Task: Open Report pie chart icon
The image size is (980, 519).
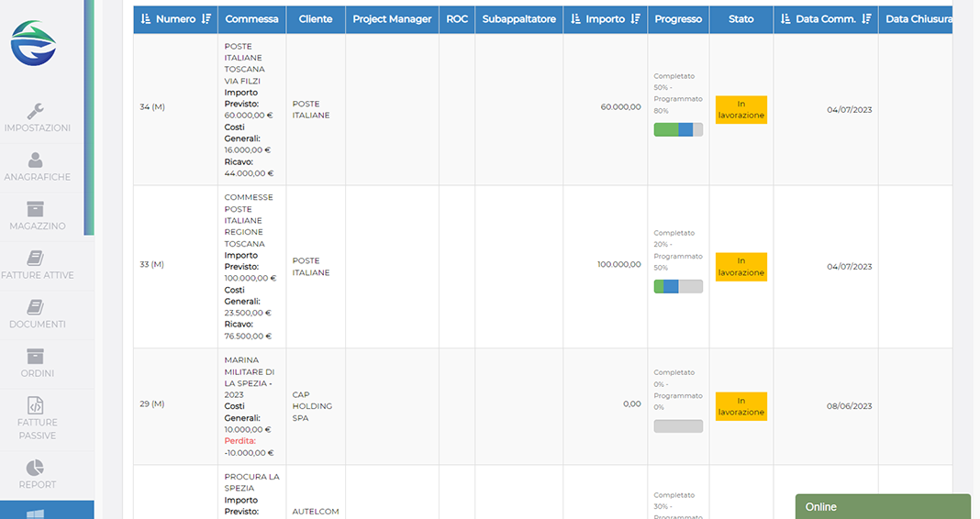Action: [36, 467]
